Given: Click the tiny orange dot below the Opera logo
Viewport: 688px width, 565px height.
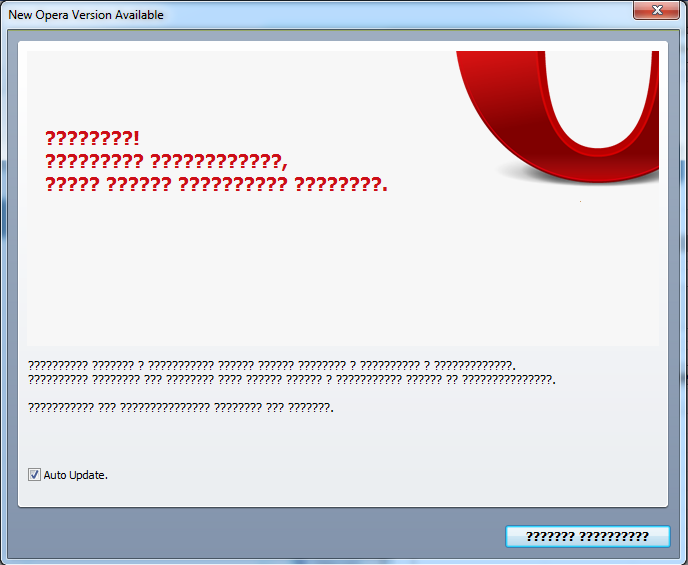Looking at the screenshot, I should coord(580,201).
